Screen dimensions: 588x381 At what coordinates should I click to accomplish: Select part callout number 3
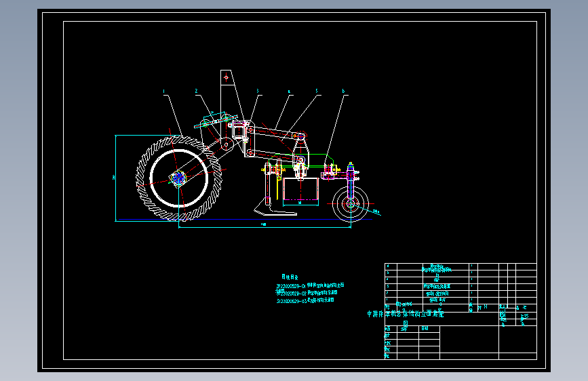[257, 91]
